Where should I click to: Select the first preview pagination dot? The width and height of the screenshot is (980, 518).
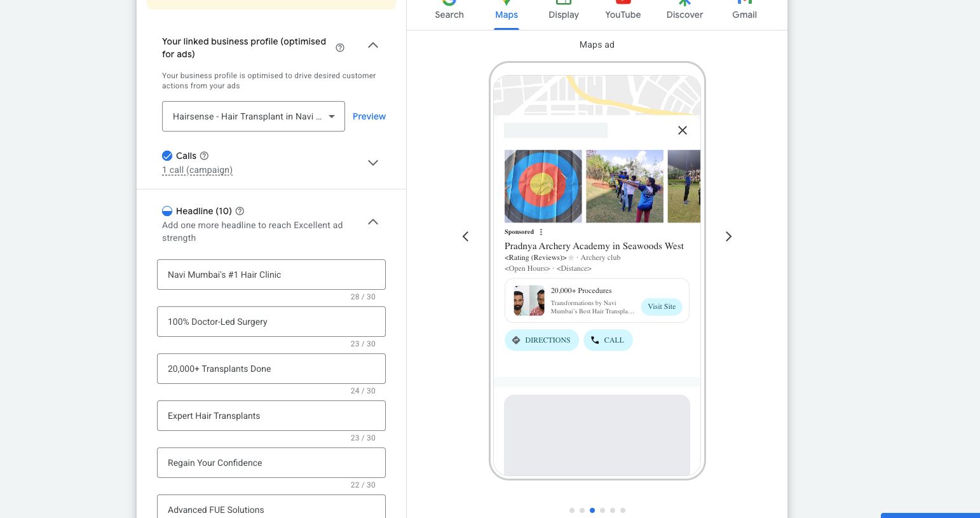pyautogui.click(x=572, y=510)
